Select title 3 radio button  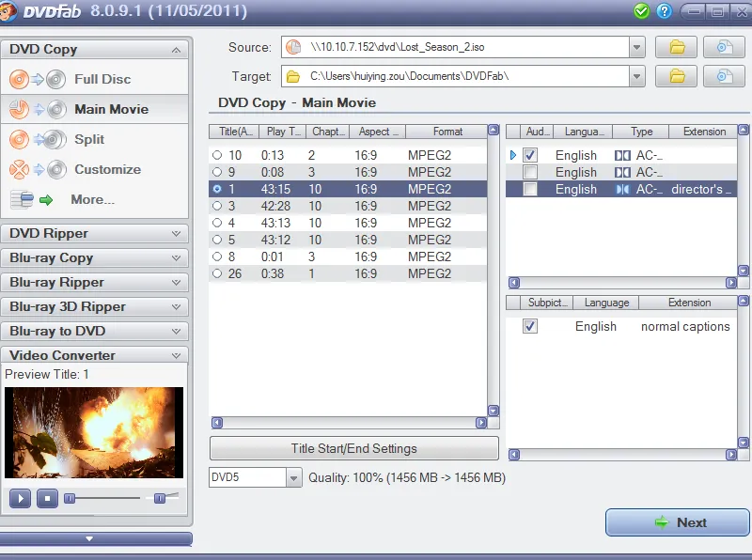pos(217,206)
